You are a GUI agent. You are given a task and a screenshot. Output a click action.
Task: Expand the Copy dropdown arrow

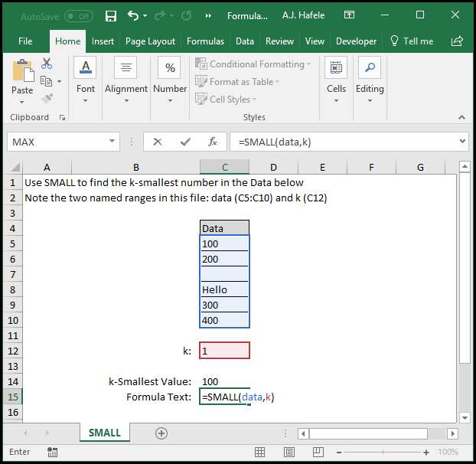(x=59, y=81)
